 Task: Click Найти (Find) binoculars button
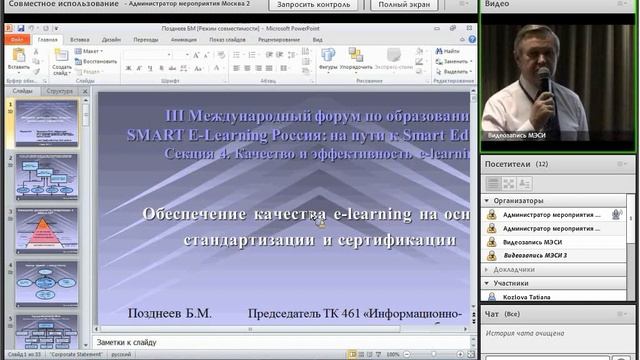tap(447, 51)
